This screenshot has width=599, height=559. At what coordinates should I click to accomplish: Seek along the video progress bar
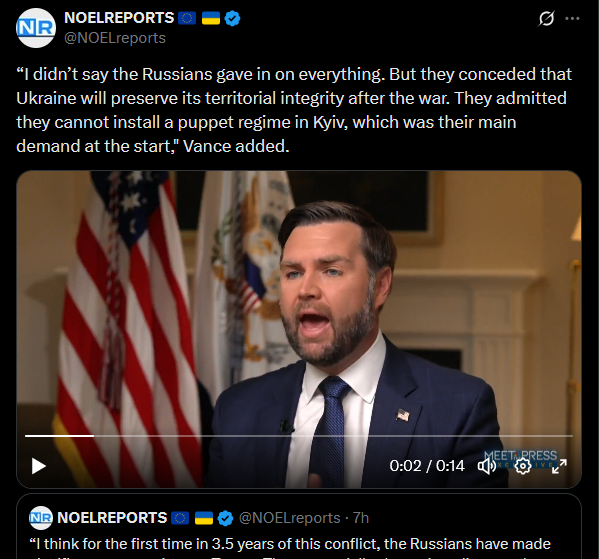pyautogui.click(x=299, y=436)
